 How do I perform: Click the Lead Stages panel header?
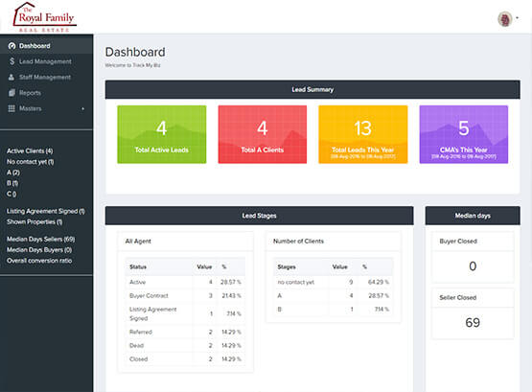(x=259, y=216)
